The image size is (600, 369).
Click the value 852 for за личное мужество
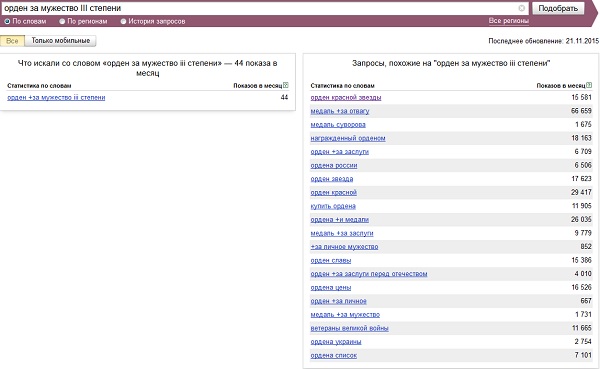tap(586, 247)
